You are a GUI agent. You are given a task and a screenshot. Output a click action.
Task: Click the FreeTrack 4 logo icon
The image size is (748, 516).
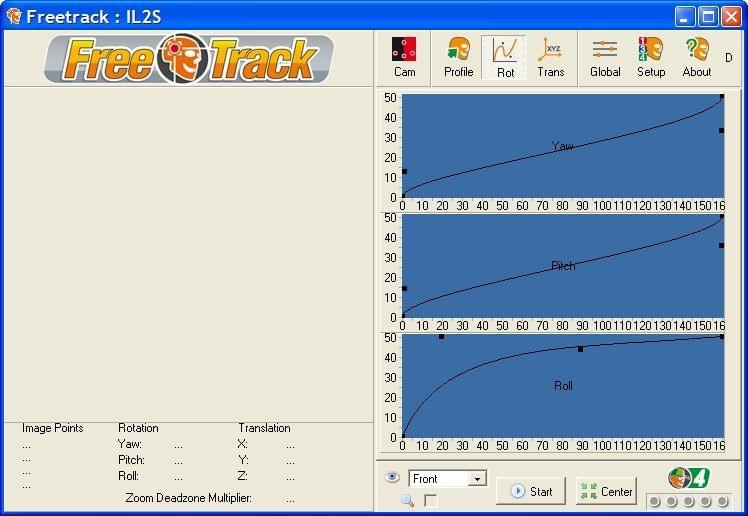click(688, 477)
